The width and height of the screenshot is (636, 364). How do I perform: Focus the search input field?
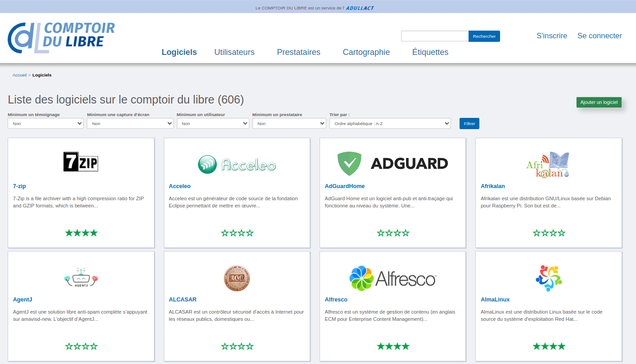(434, 36)
